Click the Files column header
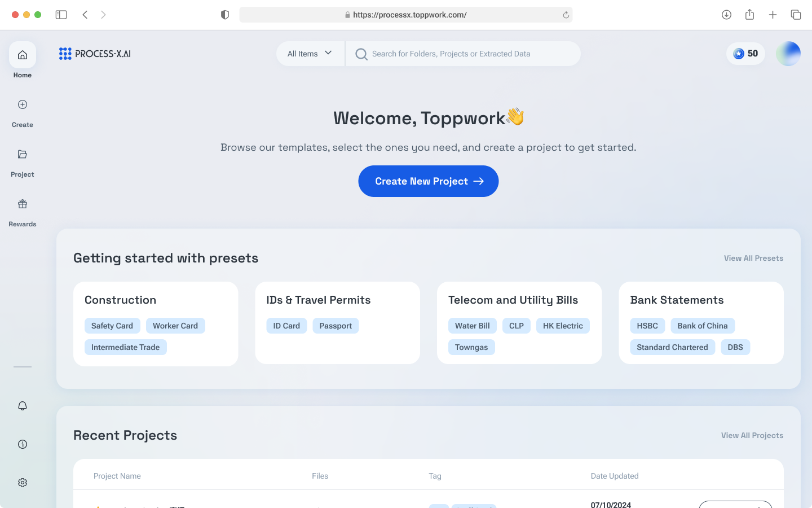Image resolution: width=812 pixels, height=508 pixels. click(x=320, y=476)
